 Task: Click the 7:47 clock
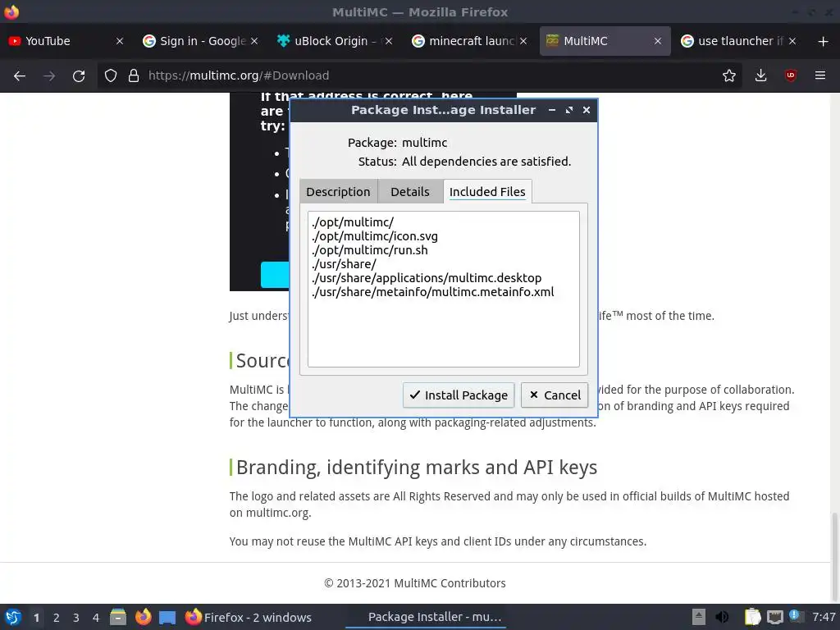pyautogui.click(x=824, y=617)
